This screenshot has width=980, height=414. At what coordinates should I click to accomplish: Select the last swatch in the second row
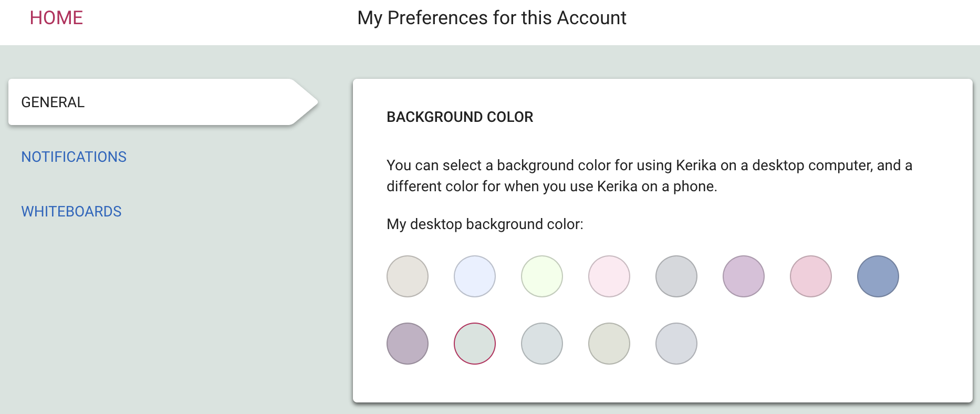pyautogui.click(x=676, y=344)
